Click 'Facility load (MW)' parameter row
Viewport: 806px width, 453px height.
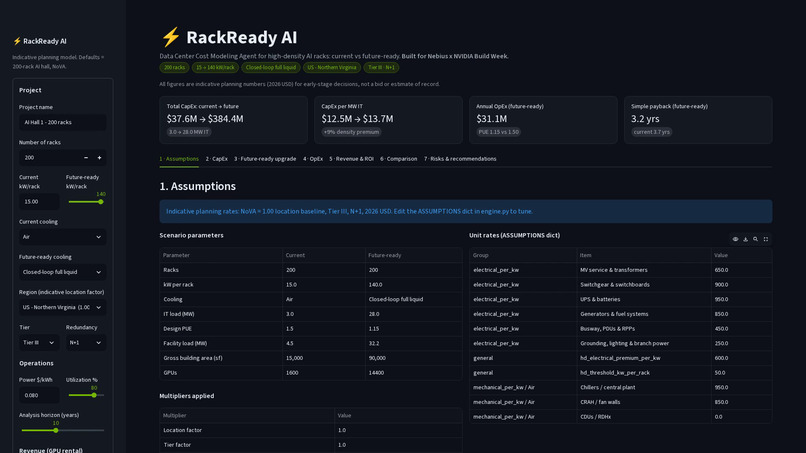pos(310,343)
